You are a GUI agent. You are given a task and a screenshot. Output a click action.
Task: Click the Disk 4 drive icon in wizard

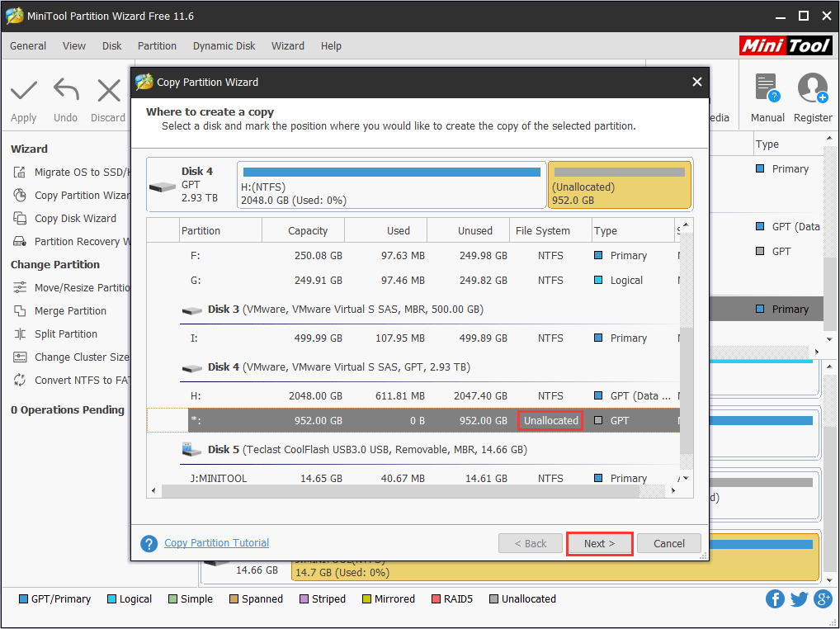[x=163, y=187]
